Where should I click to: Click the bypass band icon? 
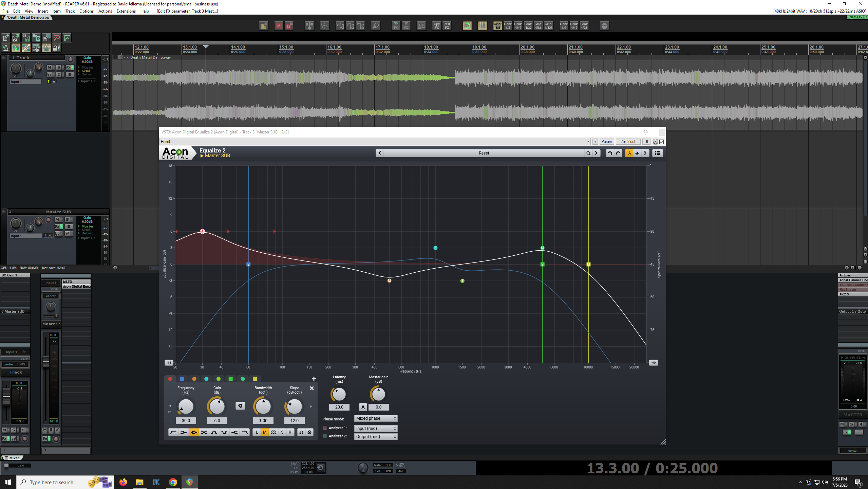coord(309,432)
